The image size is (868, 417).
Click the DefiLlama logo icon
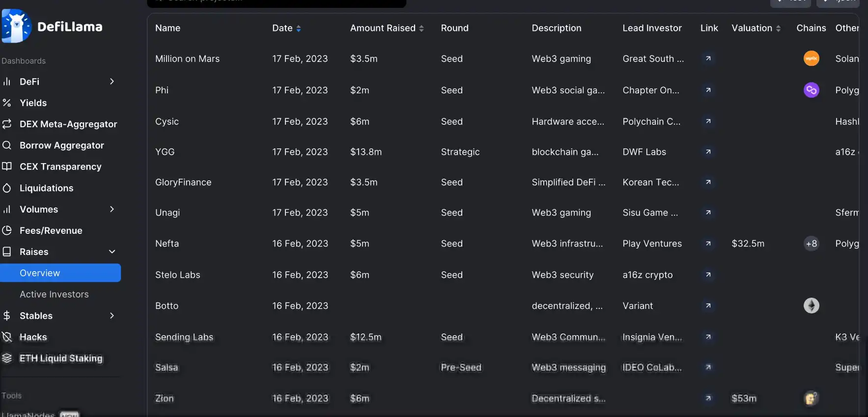click(17, 26)
